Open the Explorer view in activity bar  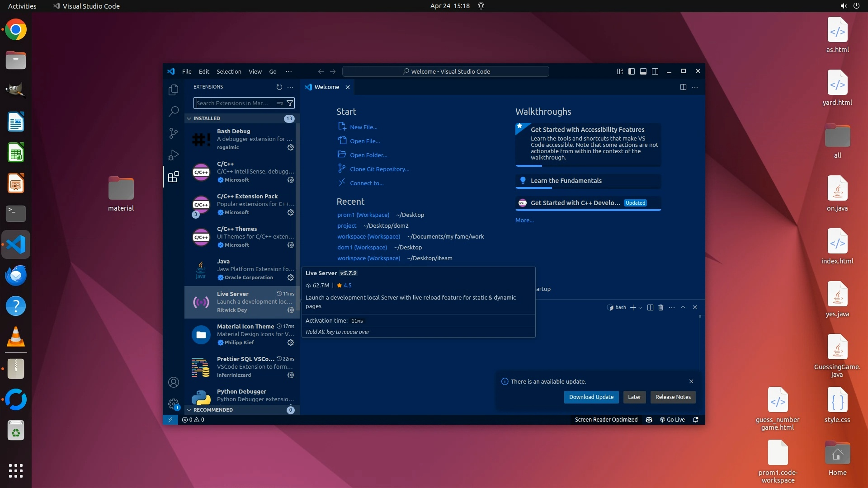coord(173,90)
